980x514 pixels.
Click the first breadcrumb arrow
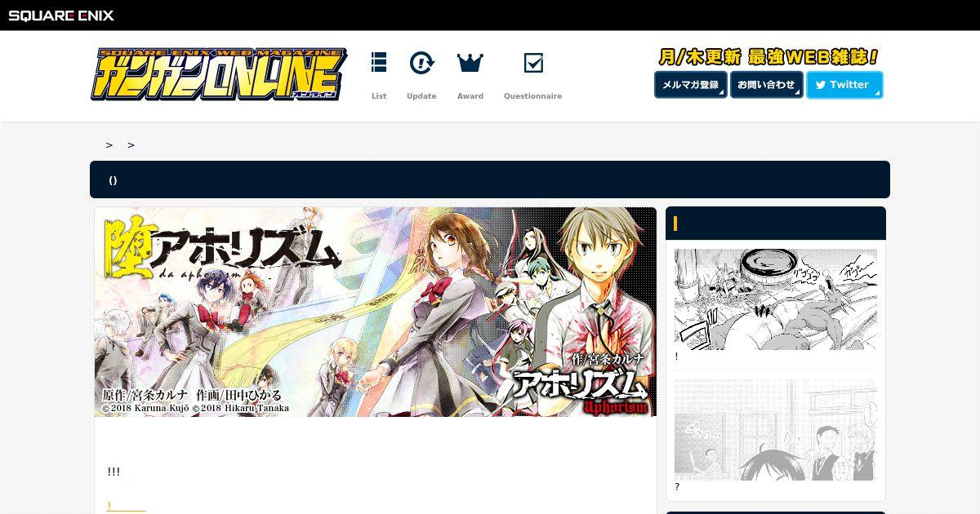coord(109,145)
